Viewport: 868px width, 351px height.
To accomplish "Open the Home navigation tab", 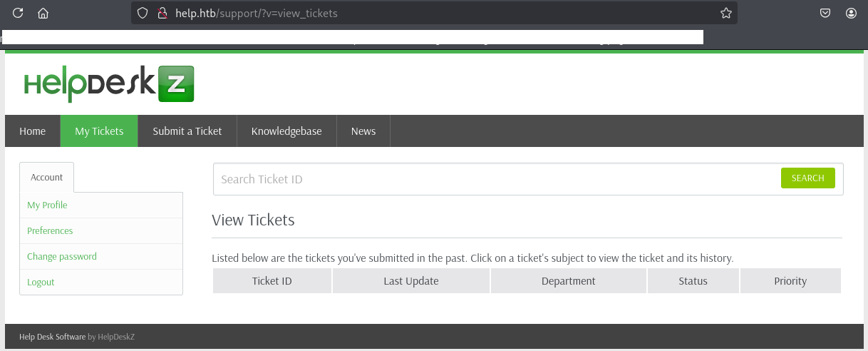I will click(x=33, y=131).
